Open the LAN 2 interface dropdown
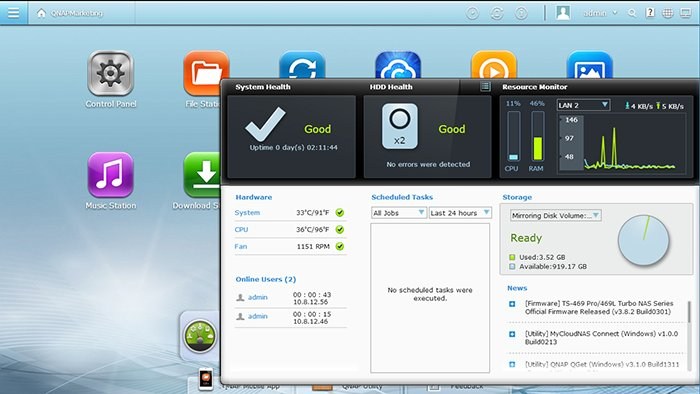This screenshot has width=700, height=394. pos(583,105)
